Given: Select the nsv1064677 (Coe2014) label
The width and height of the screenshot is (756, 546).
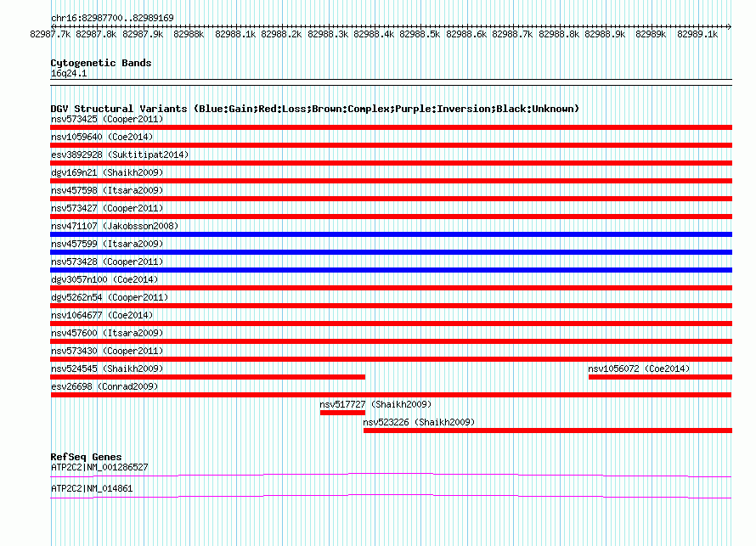Looking at the screenshot, I should (102, 315).
